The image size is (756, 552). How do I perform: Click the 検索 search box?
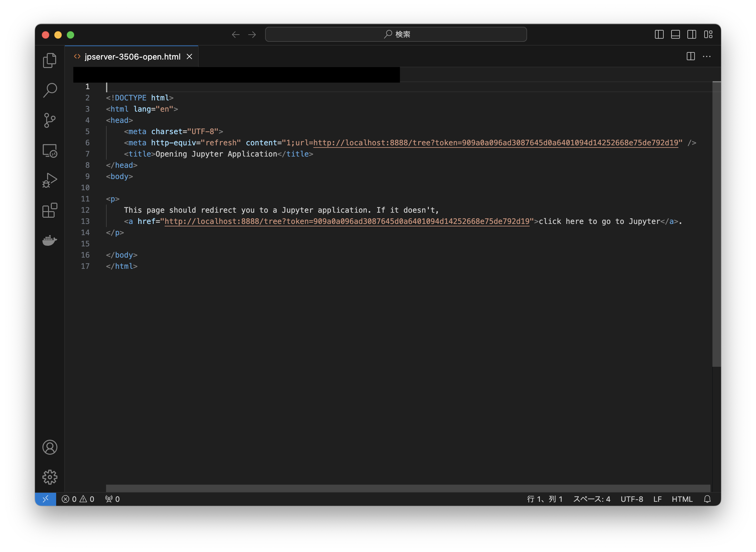pyautogui.click(x=396, y=34)
